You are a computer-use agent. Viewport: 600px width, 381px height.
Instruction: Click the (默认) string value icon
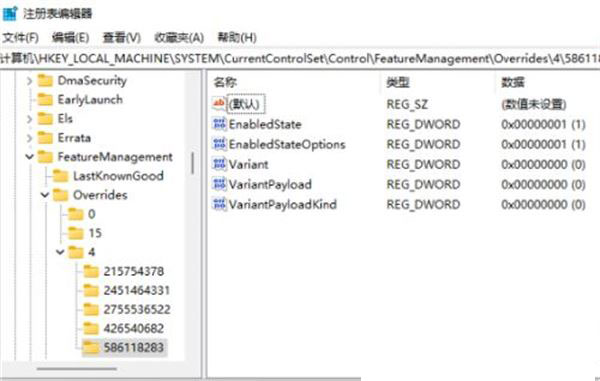(x=219, y=104)
